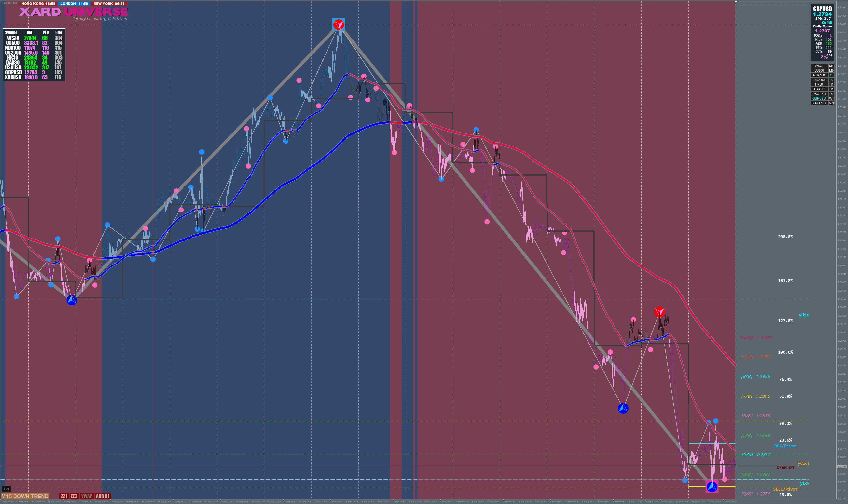Screen dimensions: 848x504
Task: Expand the GBPUSD,M15 chart title arrow
Action: [2, 3]
